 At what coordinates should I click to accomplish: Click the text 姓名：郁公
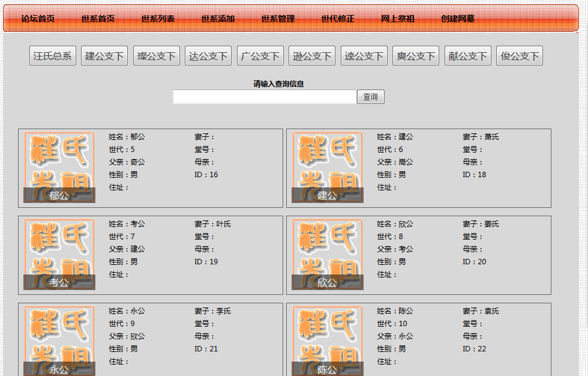click(127, 137)
